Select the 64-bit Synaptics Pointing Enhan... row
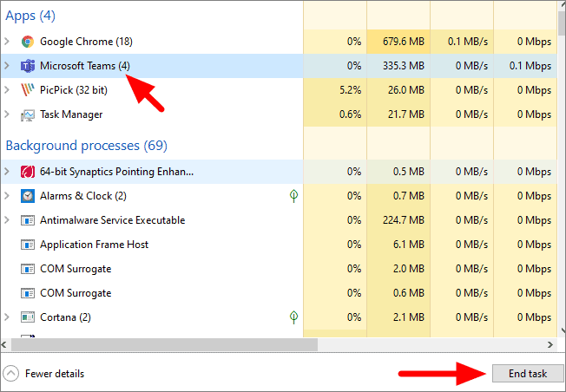The width and height of the screenshot is (566, 392). point(116,172)
